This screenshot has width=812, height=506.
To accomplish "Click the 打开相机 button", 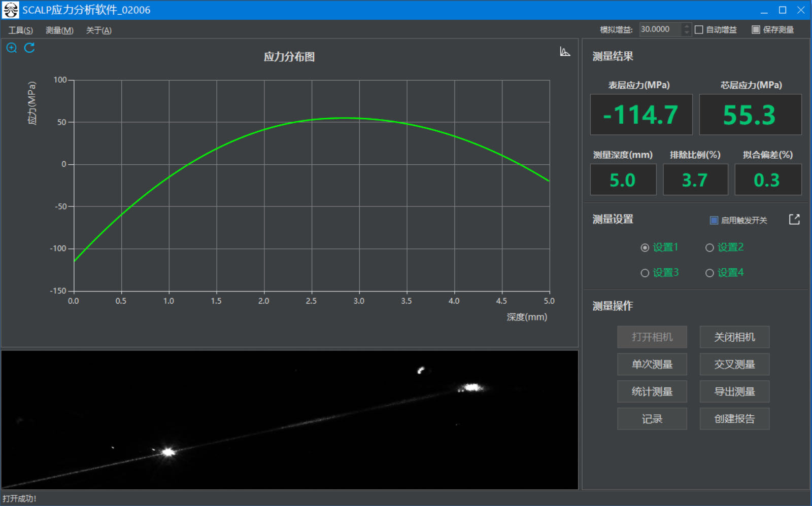I will click(x=652, y=337).
